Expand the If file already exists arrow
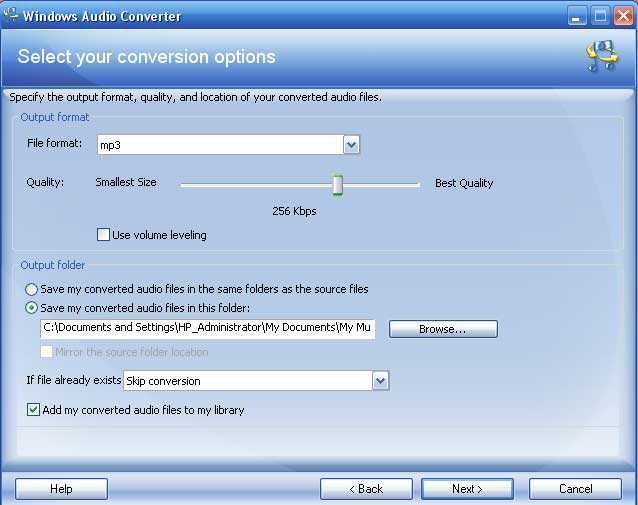 [x=380, y=381]
